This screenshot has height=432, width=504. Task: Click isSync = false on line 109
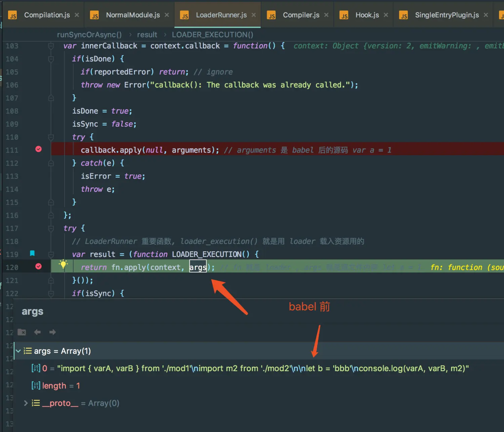pos(104,124)
